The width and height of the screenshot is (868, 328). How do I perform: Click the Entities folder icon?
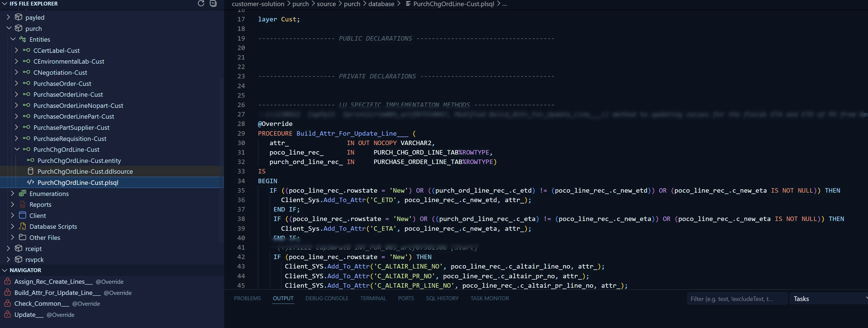click(x=23, y=39)
